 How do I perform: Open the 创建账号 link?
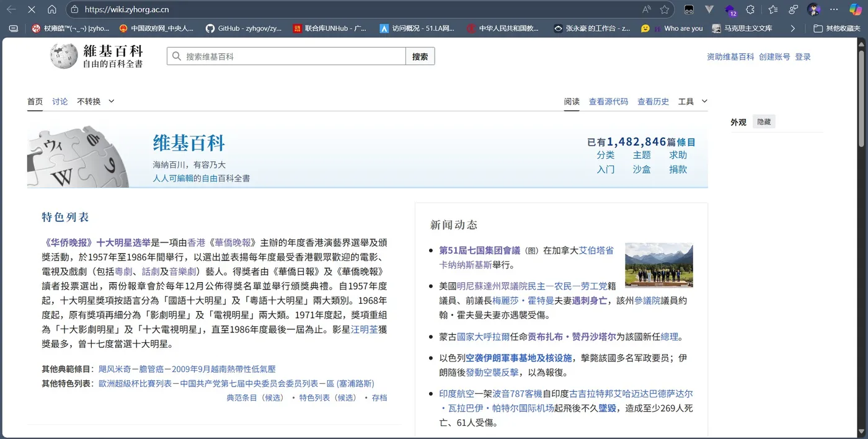pyautogui.click(x=774, y=56)
